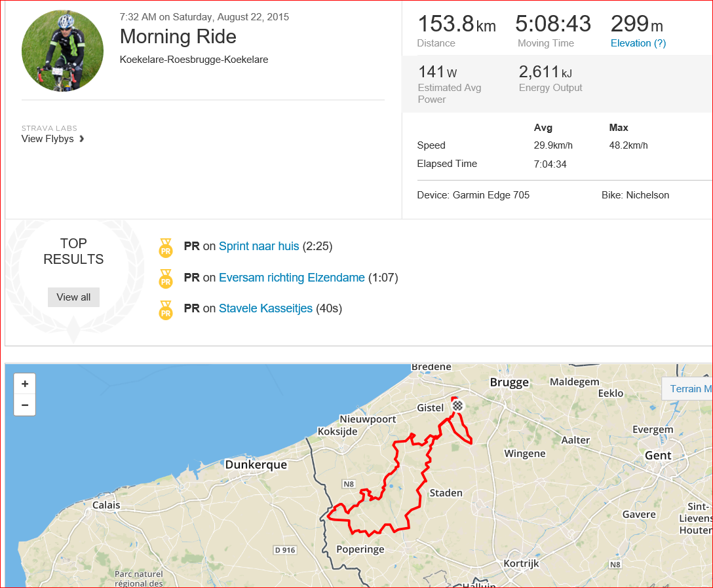Click the Morning Ride activity title
713x588 pixels.
178,37
